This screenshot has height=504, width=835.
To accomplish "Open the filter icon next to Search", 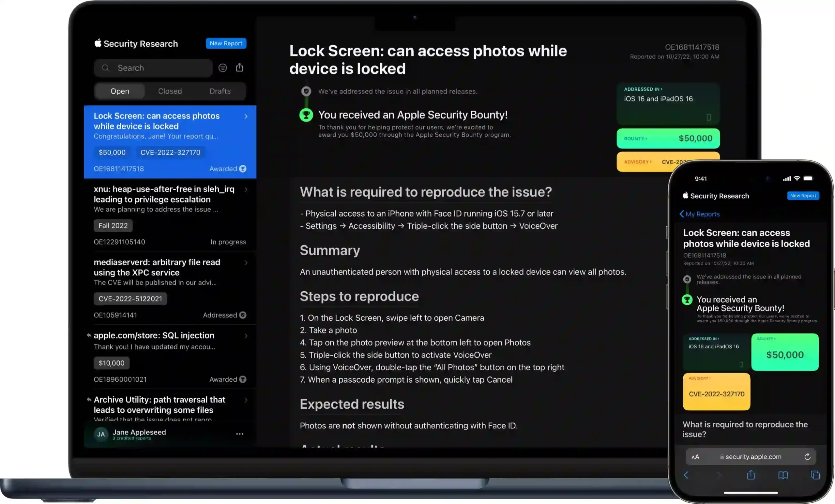I will pyautogui.click(x=223, y=68).
